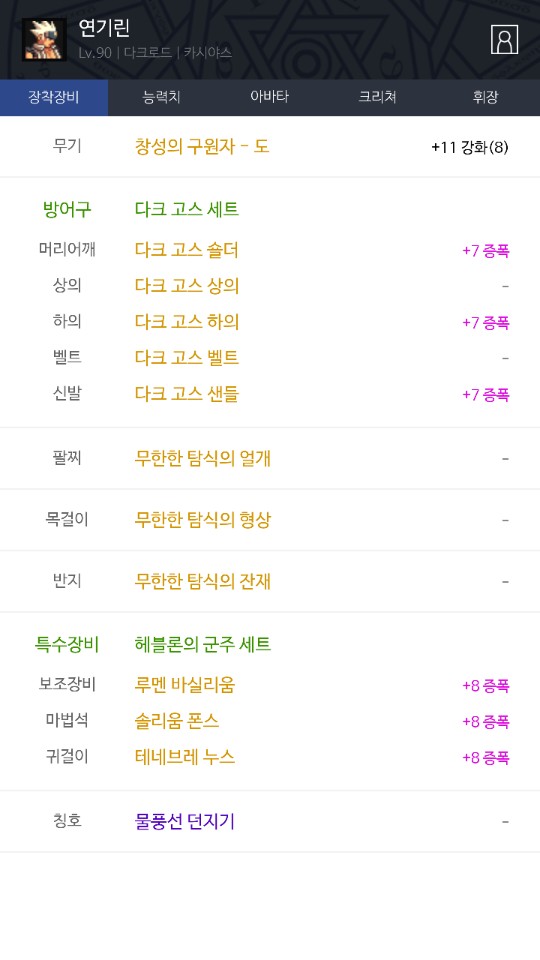Viewport: 540px width, 960px height.
Task: Click the 다크 고스 세트 set name
Action: tap(187, 209)
